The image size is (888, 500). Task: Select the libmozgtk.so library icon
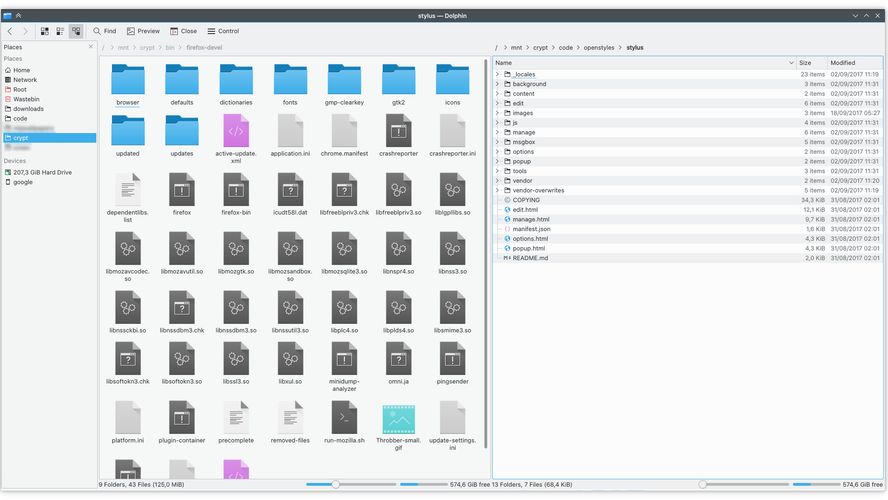click(x=236, y=249)
